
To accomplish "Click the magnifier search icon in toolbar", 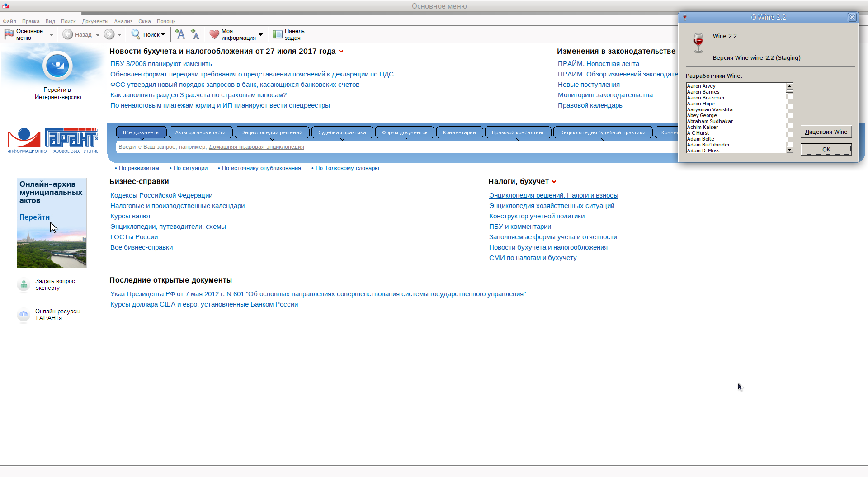I will coord(136,34).
